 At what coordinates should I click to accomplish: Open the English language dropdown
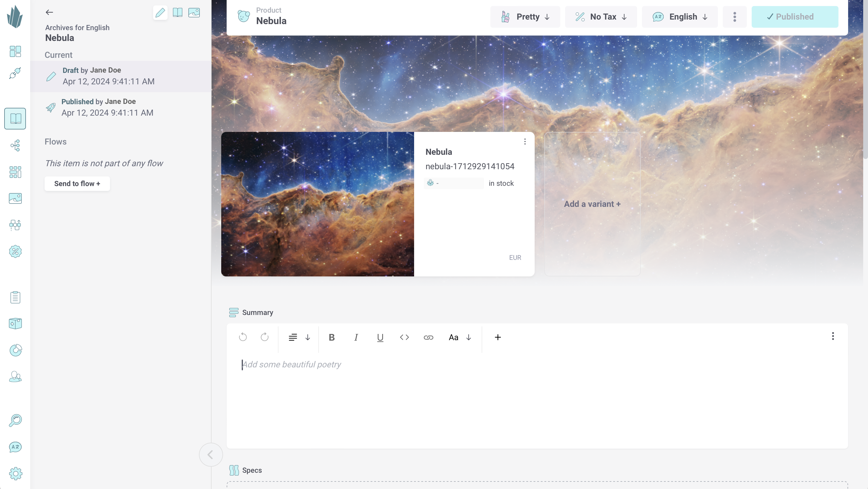coord(680,17)
